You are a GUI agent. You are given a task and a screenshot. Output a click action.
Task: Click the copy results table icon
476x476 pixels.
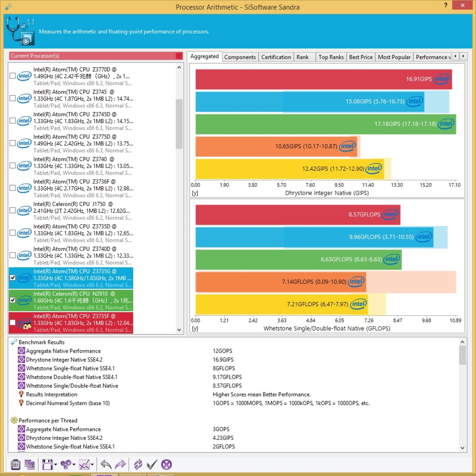click(30, 464)
